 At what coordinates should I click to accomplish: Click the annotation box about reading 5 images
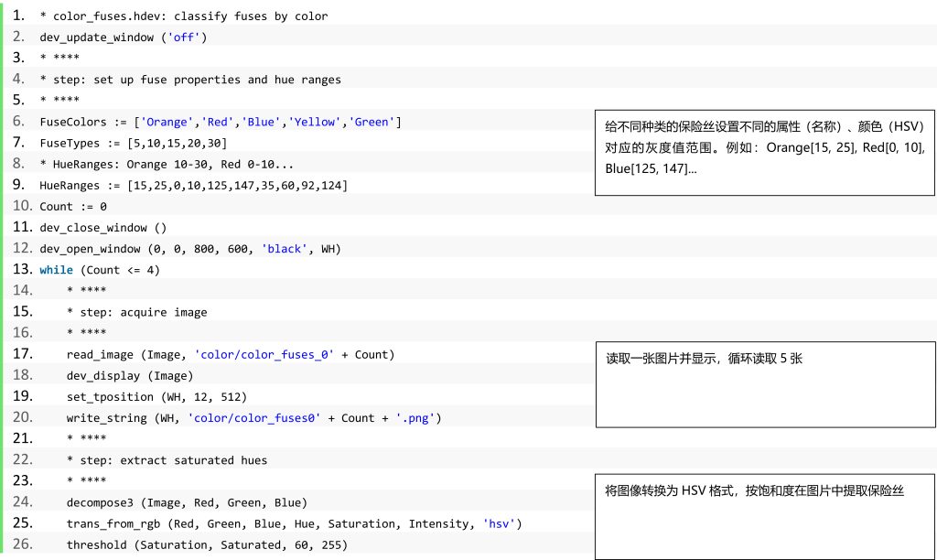coord(765,384)
